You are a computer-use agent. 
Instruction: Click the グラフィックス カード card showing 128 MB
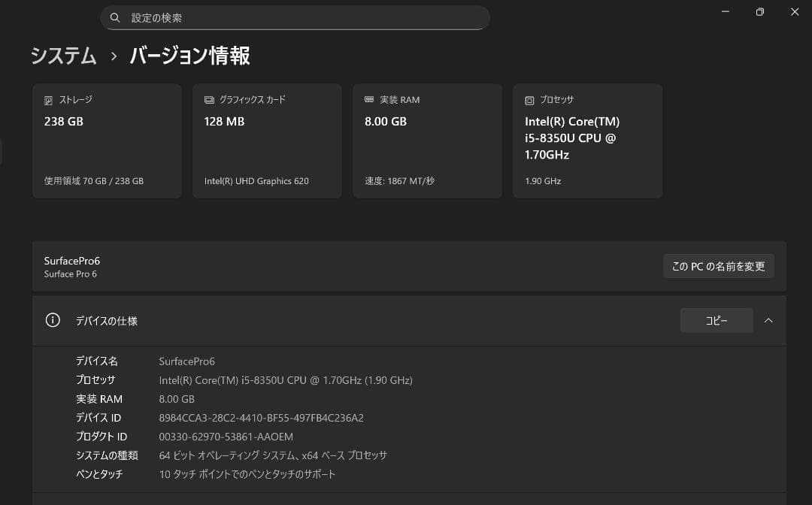(x=267, y=141)
